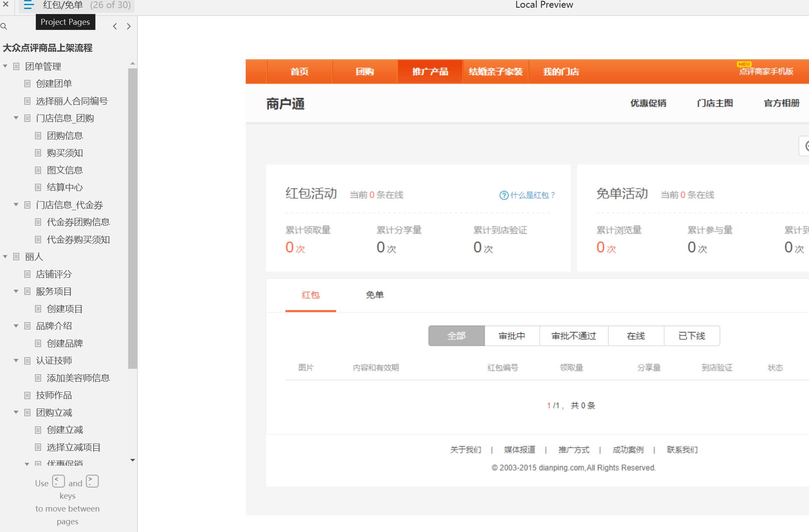Screen dimensions: 809x532
Task: Filter list by 已下线 status
Action: click(x=692, y=336)
